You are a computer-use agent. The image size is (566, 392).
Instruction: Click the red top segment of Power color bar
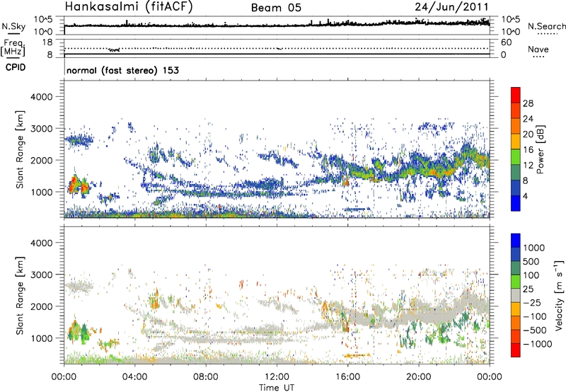(516, 95)
